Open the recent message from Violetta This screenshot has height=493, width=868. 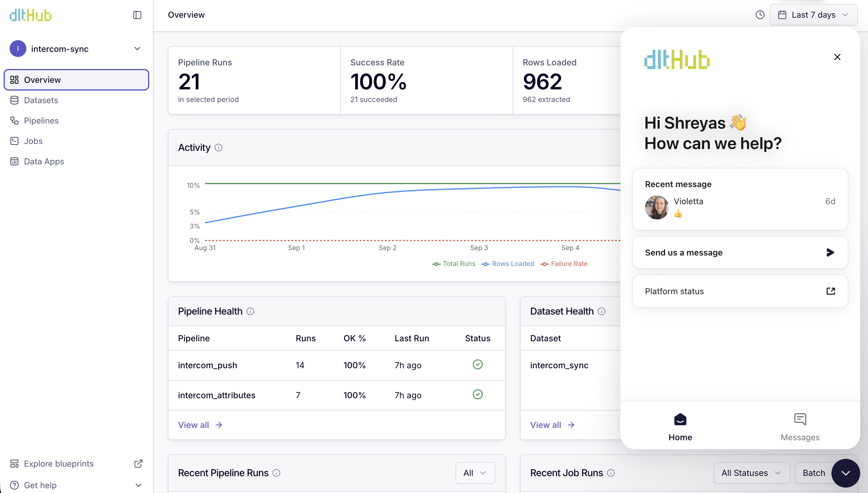[740, 199]
